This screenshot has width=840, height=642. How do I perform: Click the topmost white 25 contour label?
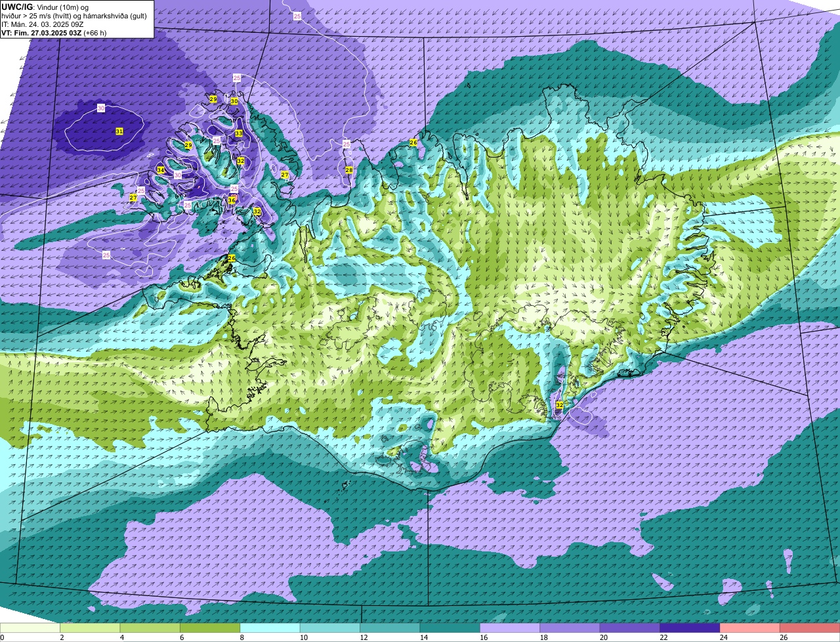click(x=297, y=15)
